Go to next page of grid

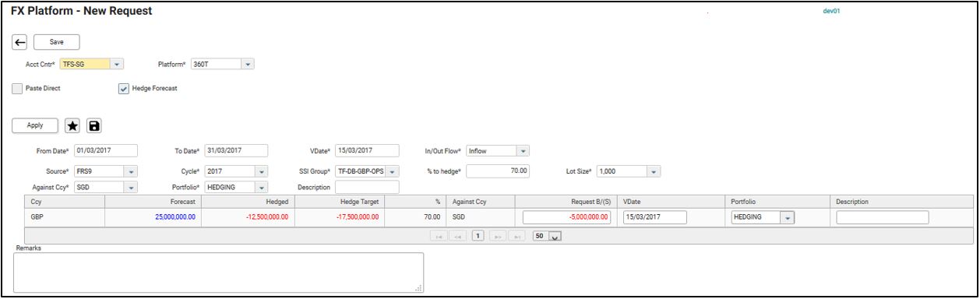coord(498,235)
